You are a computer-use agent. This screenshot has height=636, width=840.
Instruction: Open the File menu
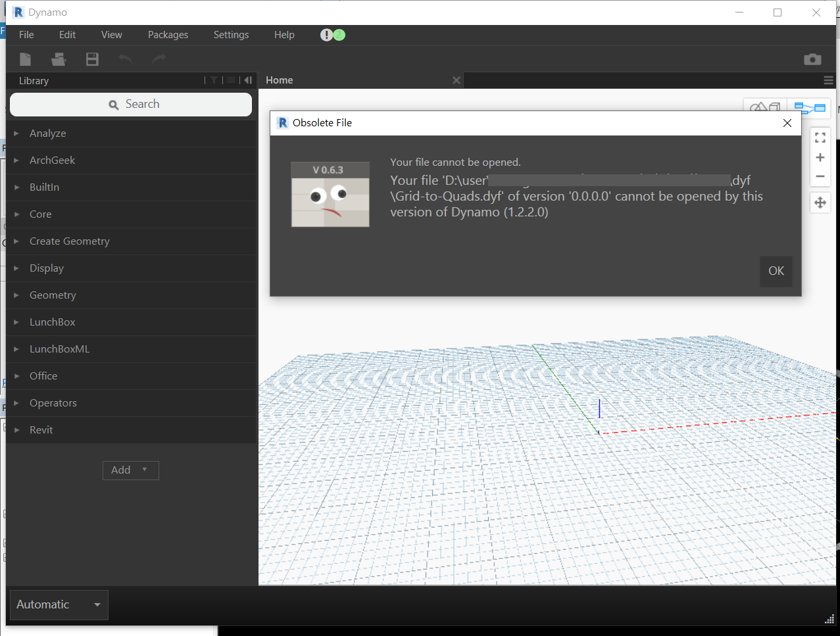click(x=26, y=35)
